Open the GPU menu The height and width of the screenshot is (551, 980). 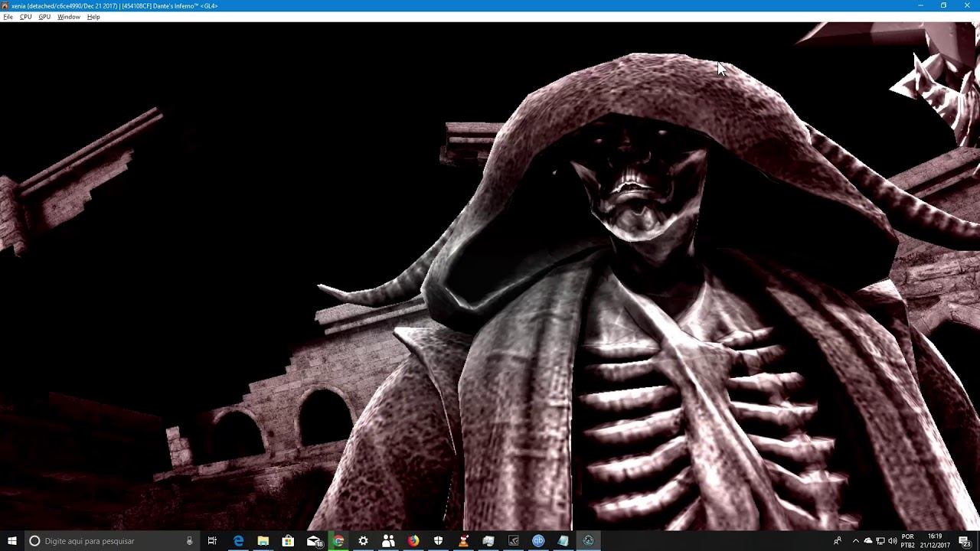44,17
